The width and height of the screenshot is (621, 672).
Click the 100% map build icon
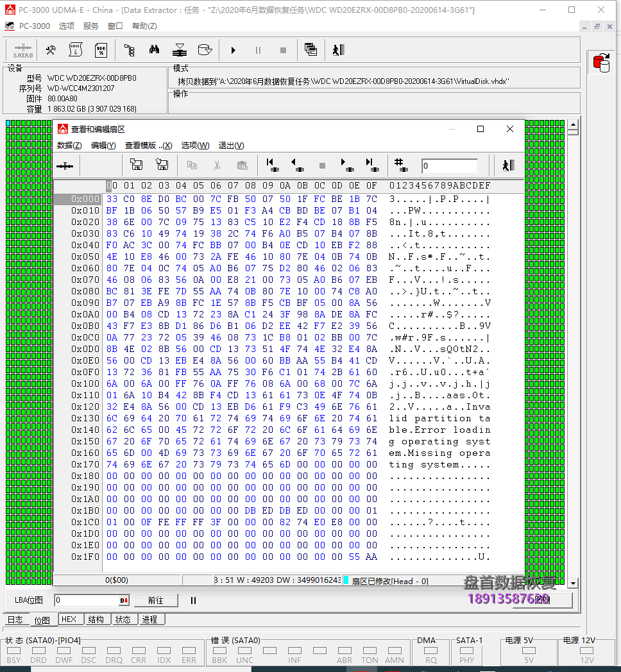(101, 50)
